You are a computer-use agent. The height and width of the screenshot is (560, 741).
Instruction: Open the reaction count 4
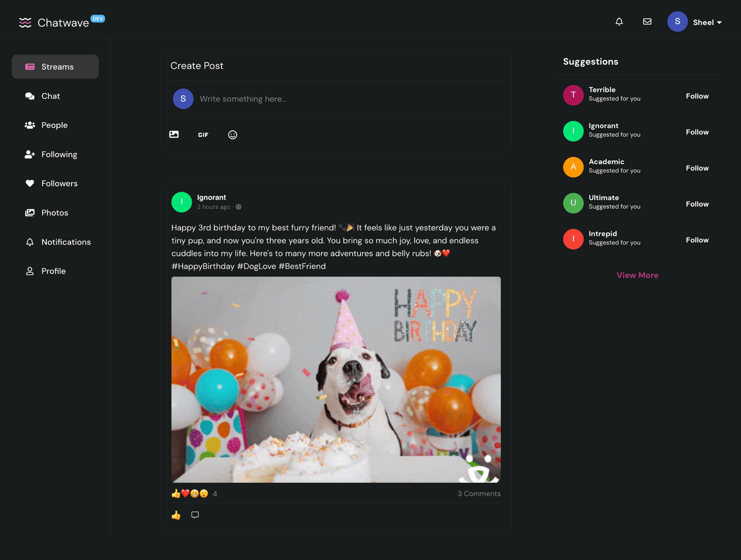215,494
